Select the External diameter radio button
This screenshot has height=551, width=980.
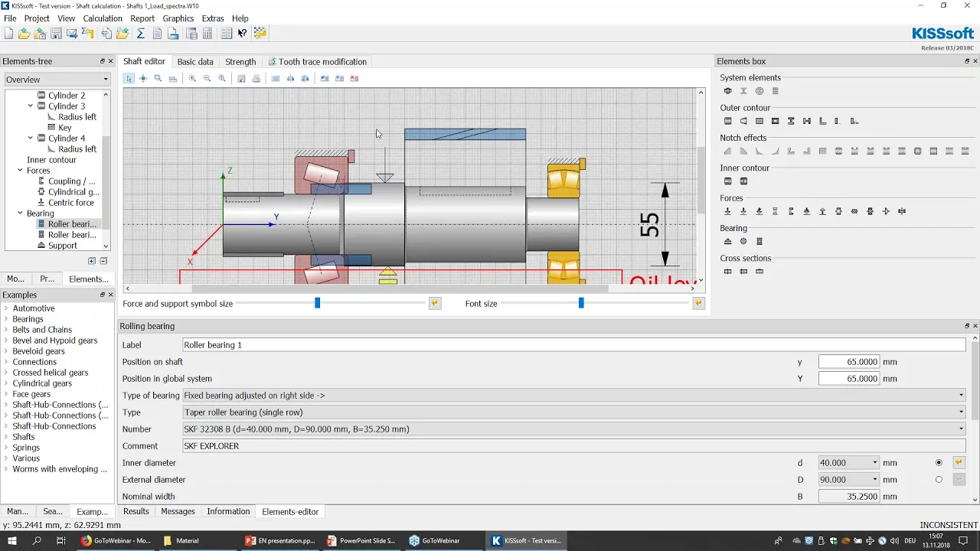[x=939, y=480]
